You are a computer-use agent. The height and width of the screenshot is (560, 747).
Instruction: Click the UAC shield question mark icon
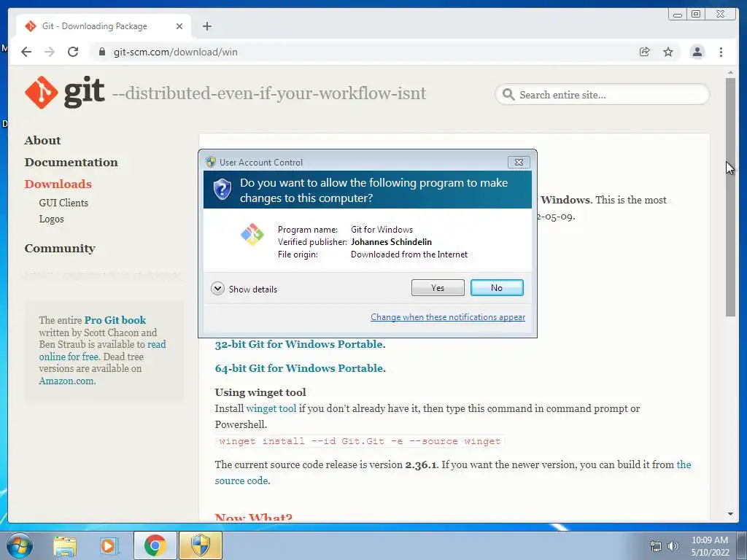tap(222, 190)
